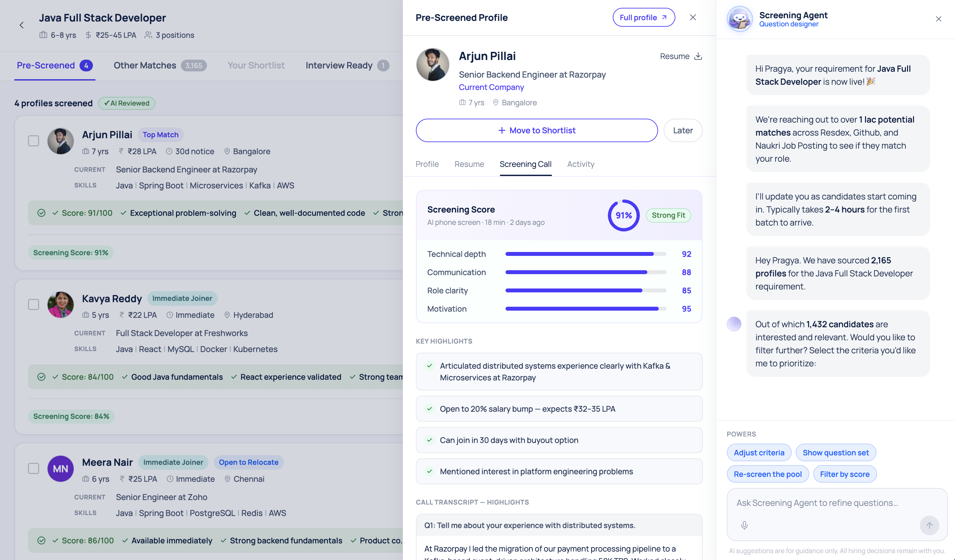Click the Java Full Stack Developer title
The image size is (955, 560).
(102, 18)
